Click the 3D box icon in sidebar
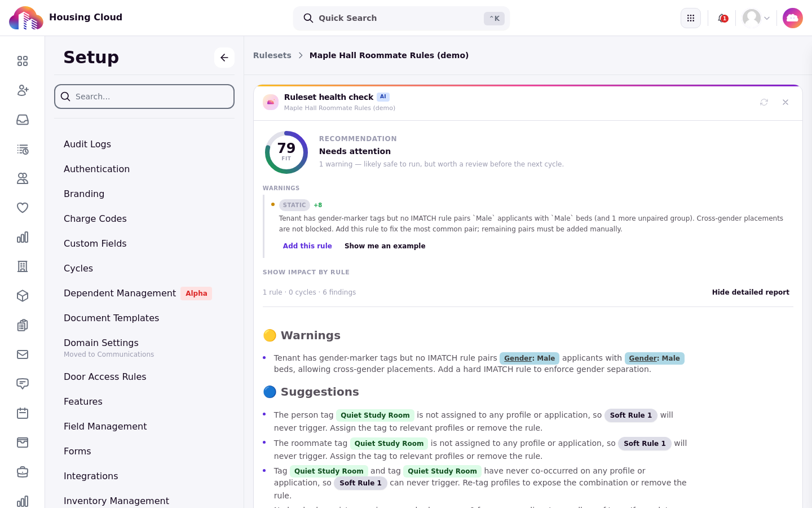This screenshot has width=812, height=508. point(23,296)
